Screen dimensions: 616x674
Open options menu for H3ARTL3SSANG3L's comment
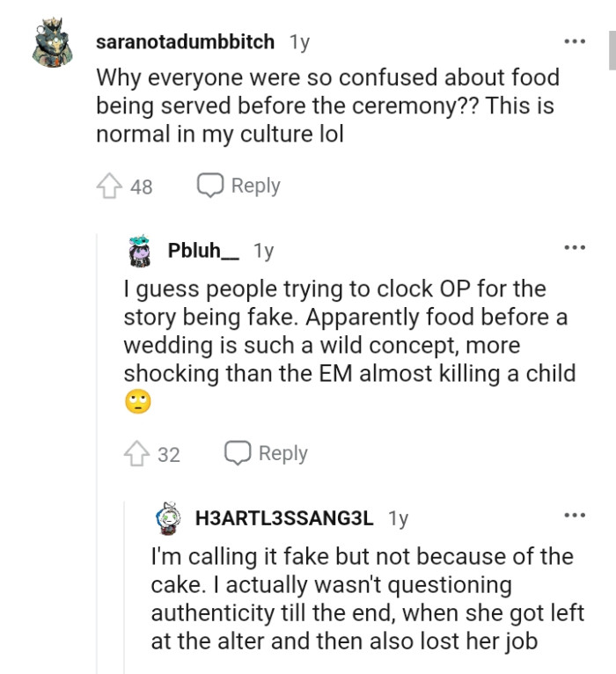click(x=574, y=516)
